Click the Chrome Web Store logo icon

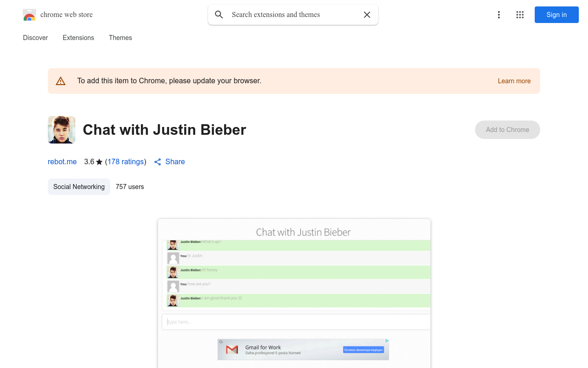[x=29, y=15]
